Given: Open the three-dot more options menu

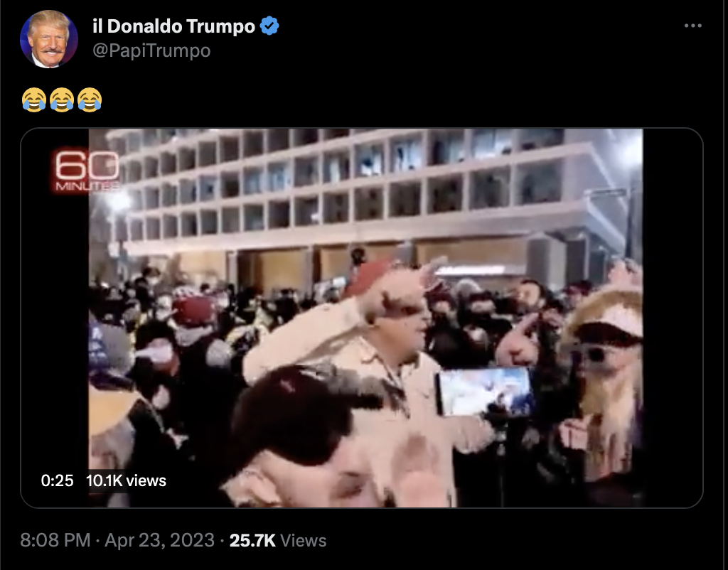Looking at the screenshot, I should (692, 26).
